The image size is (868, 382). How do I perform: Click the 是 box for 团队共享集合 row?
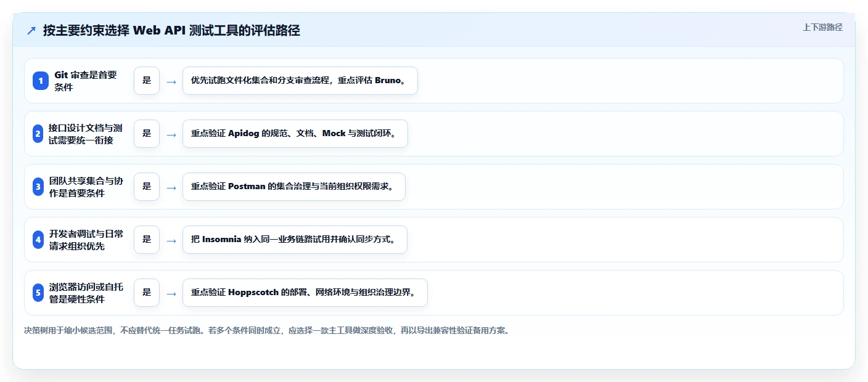pyautogui.click(x=147, y=187)
